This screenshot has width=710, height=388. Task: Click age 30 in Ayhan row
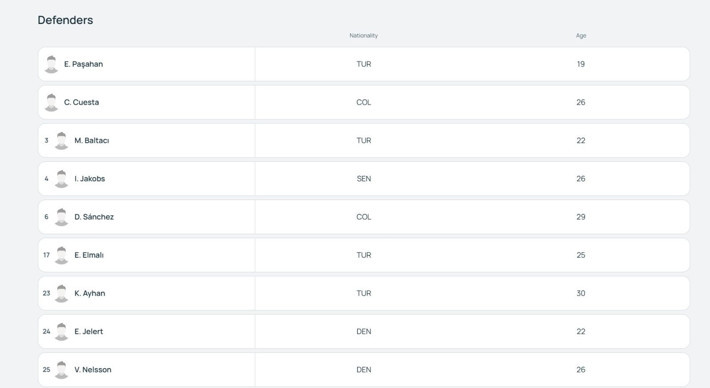coord(581,293)
